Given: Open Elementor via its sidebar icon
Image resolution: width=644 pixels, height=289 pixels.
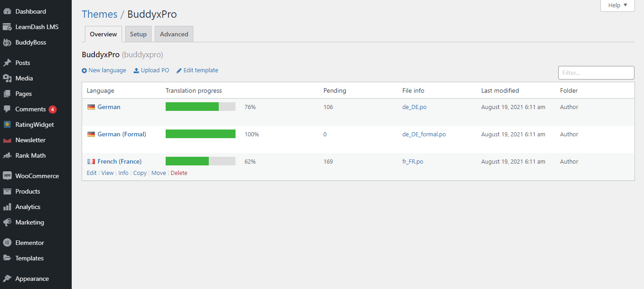Looking at the screenshot, I should (x=7, y=243).
